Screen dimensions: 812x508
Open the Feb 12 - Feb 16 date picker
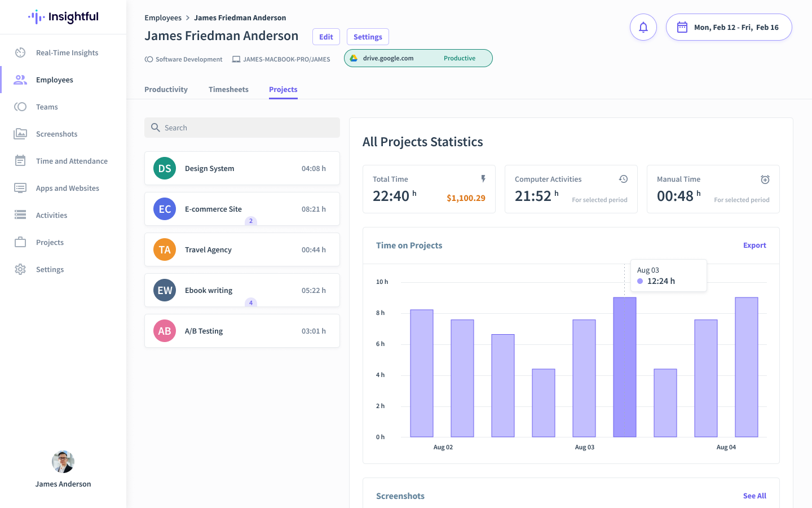(729, 27)
